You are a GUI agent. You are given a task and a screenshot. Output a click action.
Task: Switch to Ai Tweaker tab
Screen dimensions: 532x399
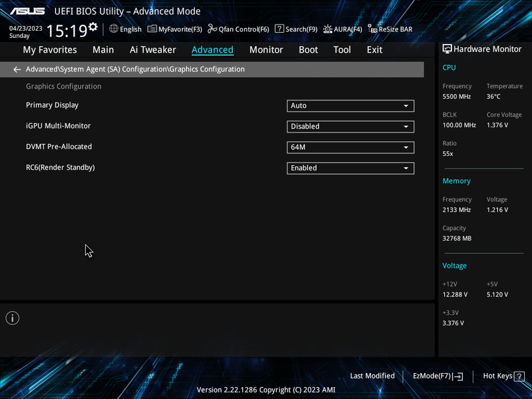point(152,50)
